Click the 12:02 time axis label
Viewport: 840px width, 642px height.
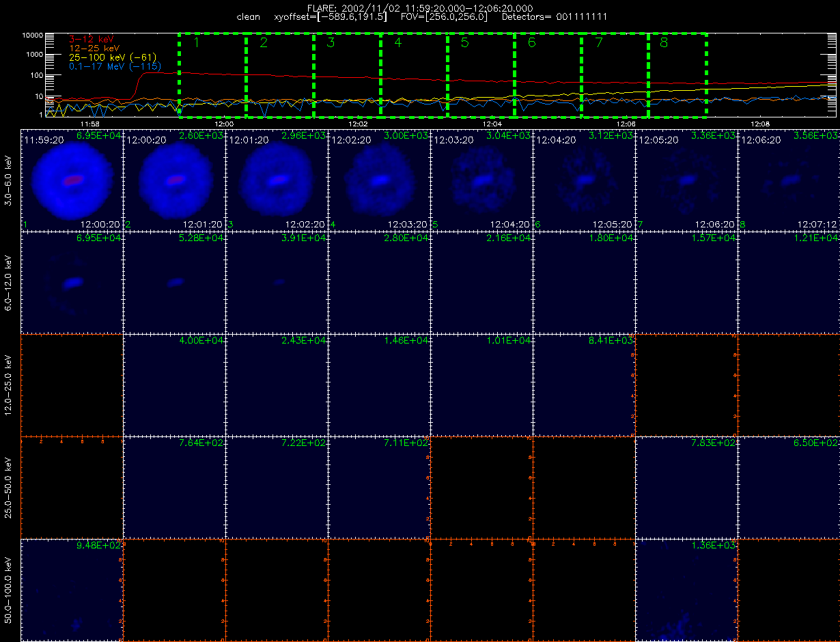coord(358,124)
